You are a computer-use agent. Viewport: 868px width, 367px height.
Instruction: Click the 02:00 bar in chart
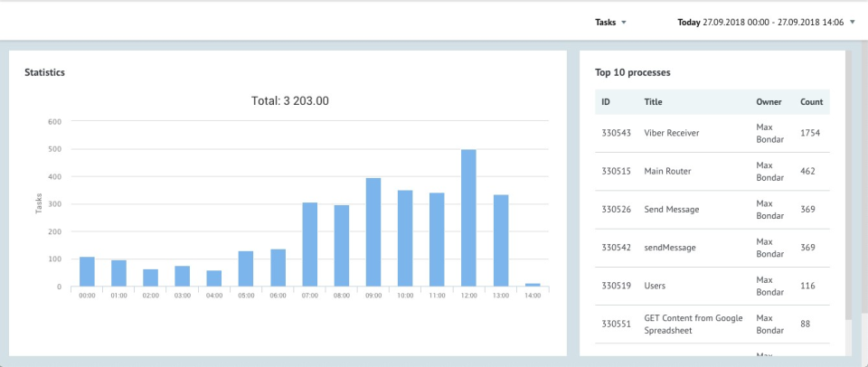(x=151, y=278)
